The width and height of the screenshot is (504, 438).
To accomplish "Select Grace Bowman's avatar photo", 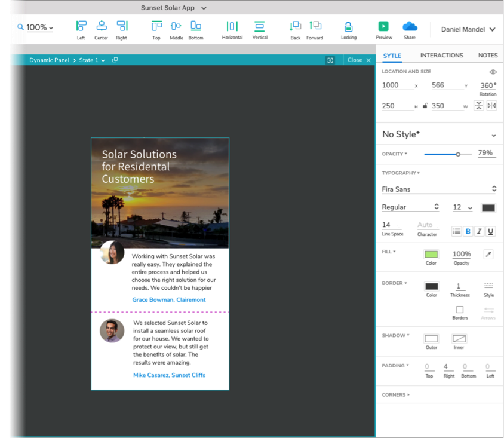I will [112, 253].
